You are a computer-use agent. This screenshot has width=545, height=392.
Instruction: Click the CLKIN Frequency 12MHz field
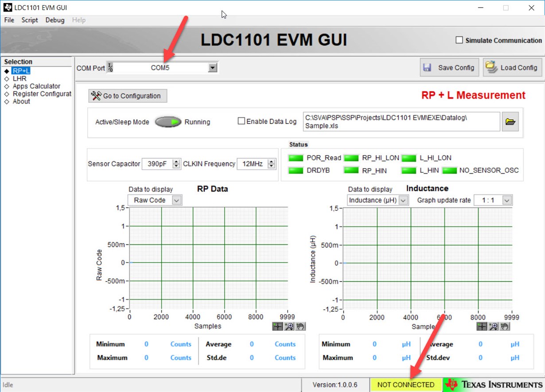pyautogui.click(x=252, y=164)
